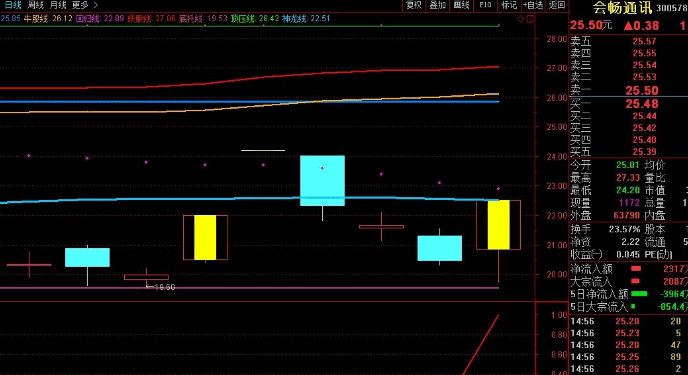Image resolution: width=688 pixels, height=375 pixels.
Task: Switch to the 周线 weekly chart tab
Action: point(36,5)
